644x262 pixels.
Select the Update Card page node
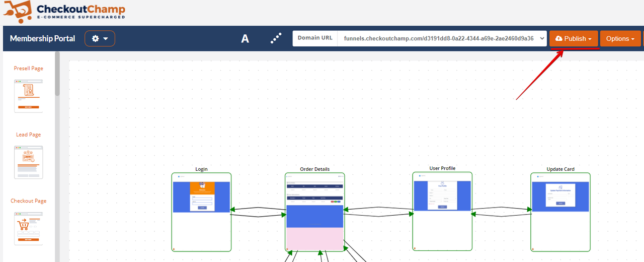560,212
